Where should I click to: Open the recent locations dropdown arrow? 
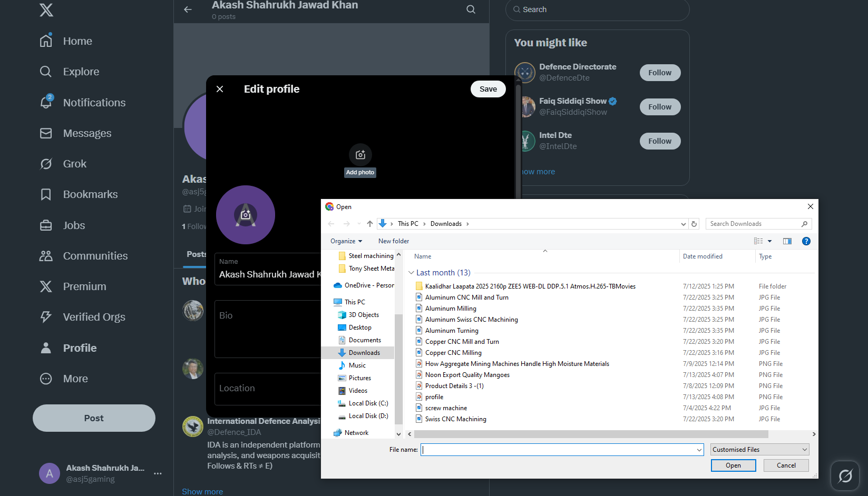point(359,224)
